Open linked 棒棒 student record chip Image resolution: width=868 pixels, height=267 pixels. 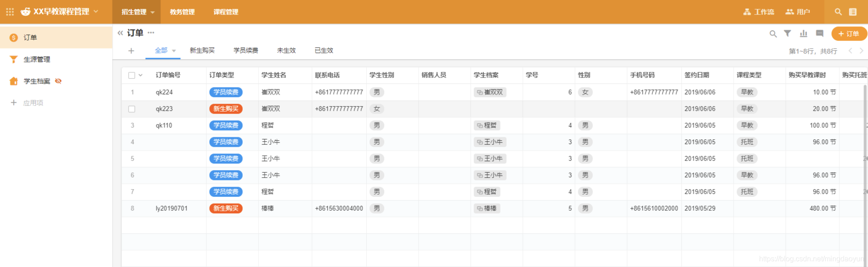(487, 209)
